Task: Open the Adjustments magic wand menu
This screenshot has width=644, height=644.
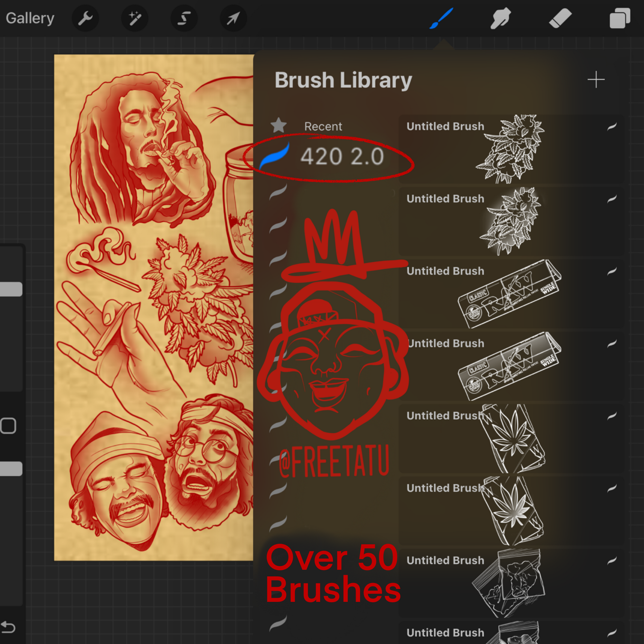Action: point(135,18)
